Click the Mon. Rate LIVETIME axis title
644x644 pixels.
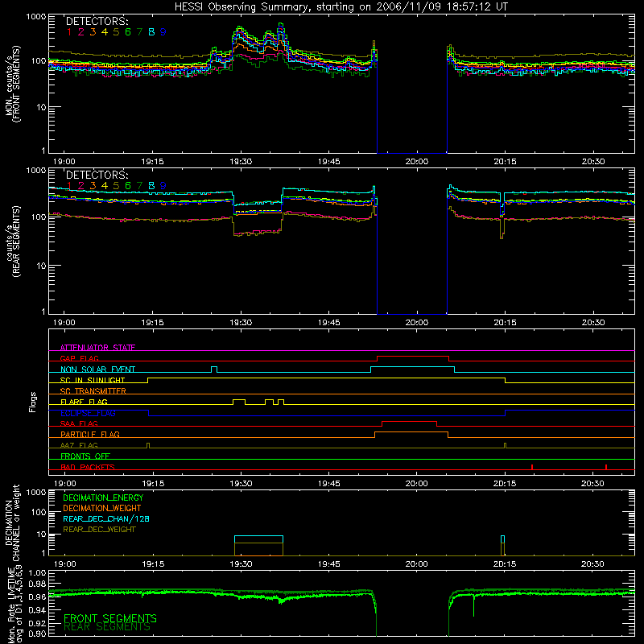[x=14, y=605]
